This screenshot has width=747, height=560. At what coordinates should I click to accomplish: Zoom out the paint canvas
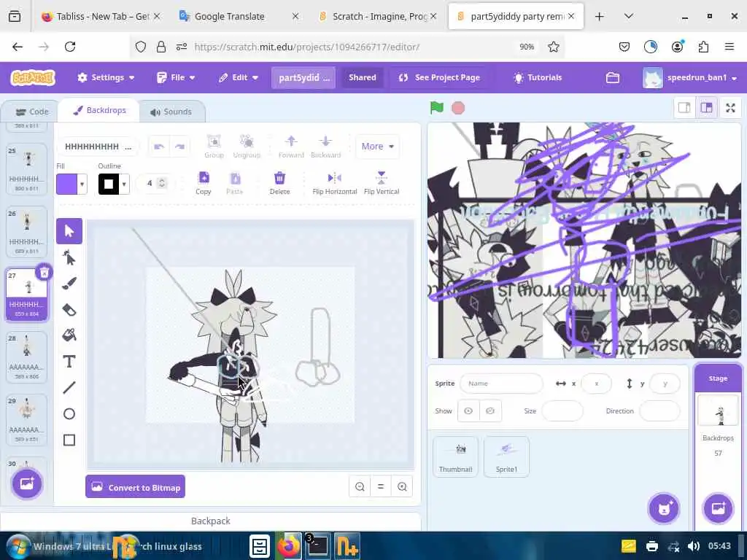(360, 486)
